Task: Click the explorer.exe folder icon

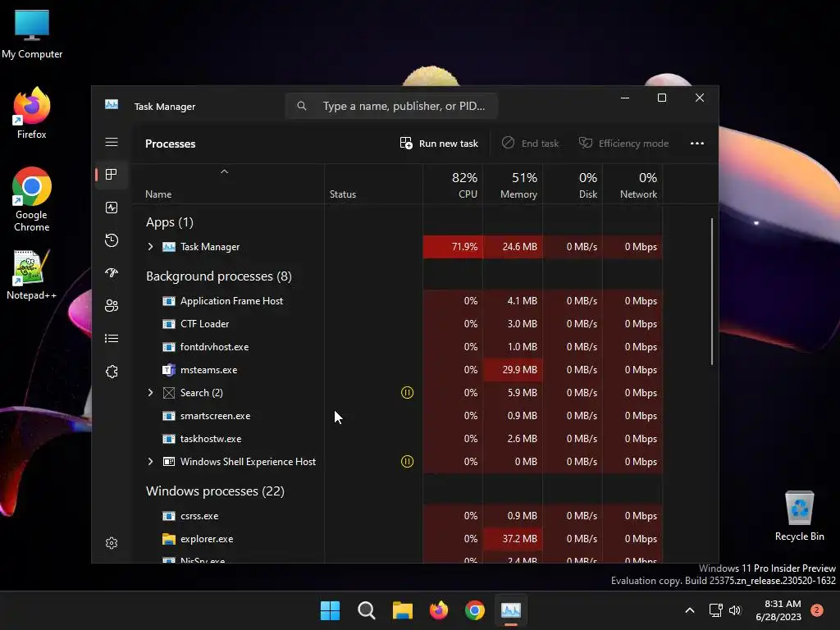Action: point(169,538)
